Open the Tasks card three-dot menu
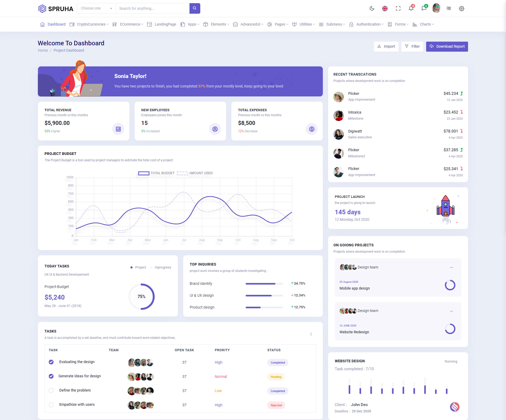This screenshot has height=420, width=506. coord(311,334)
